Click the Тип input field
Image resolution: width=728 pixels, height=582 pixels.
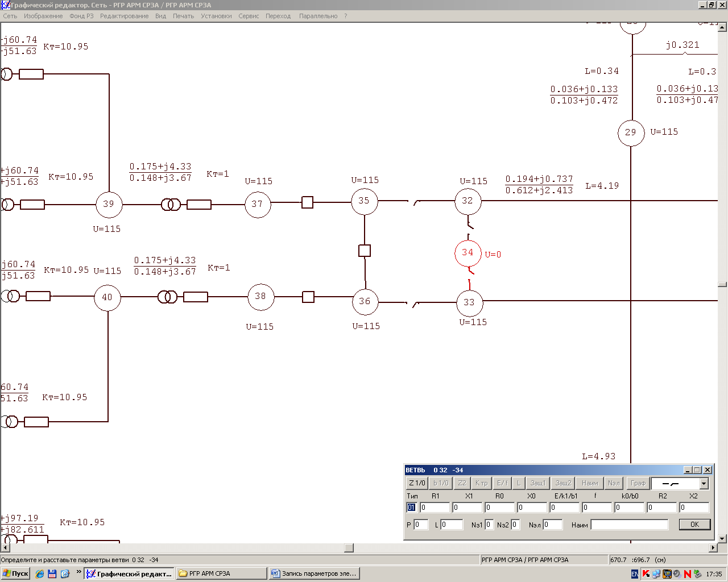(412, 508)
